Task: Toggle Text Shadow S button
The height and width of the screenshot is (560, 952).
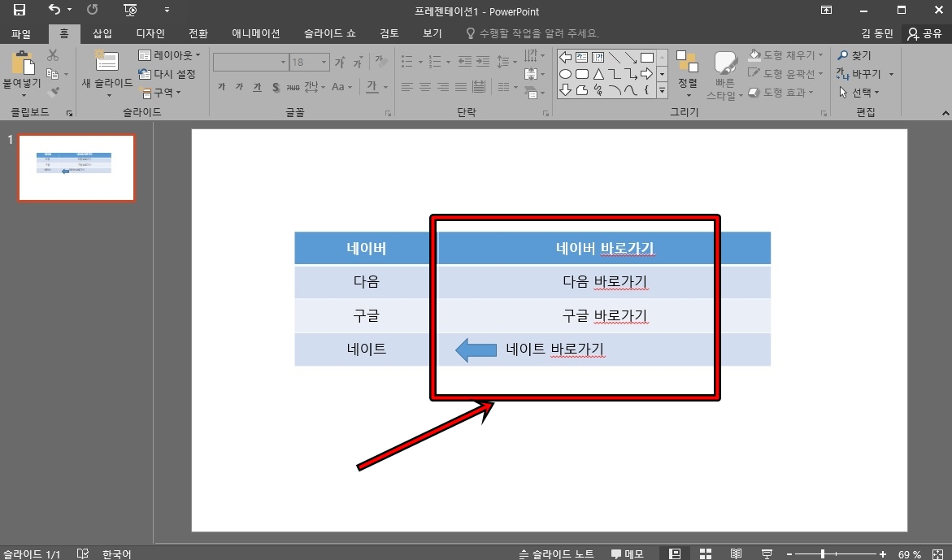Action: 276,87
